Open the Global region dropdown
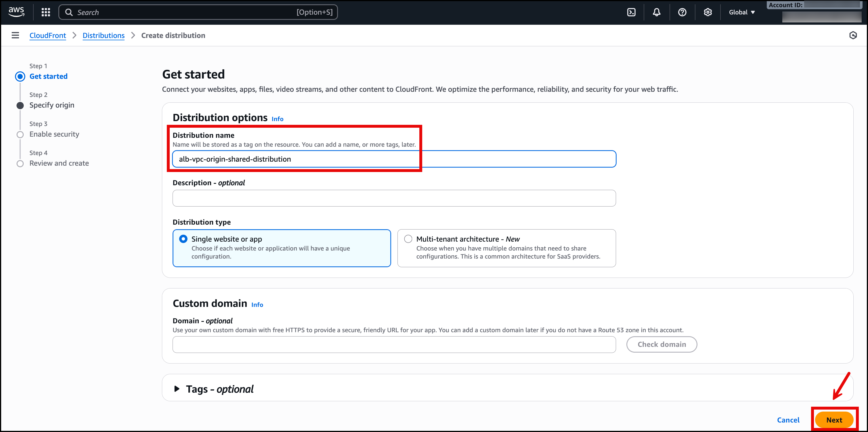This screenshot has height=432, width=868. click(x=742, y=12)
